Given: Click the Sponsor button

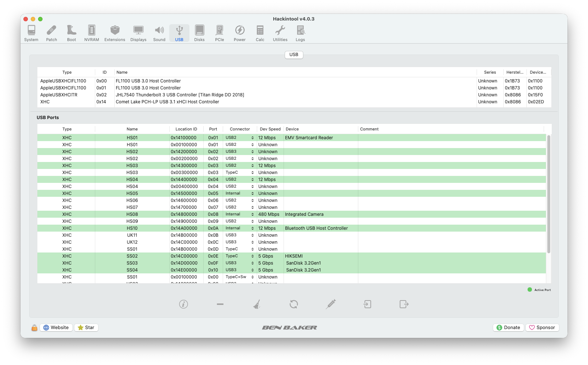Looking at the screenshot, I should pos(542,328).
